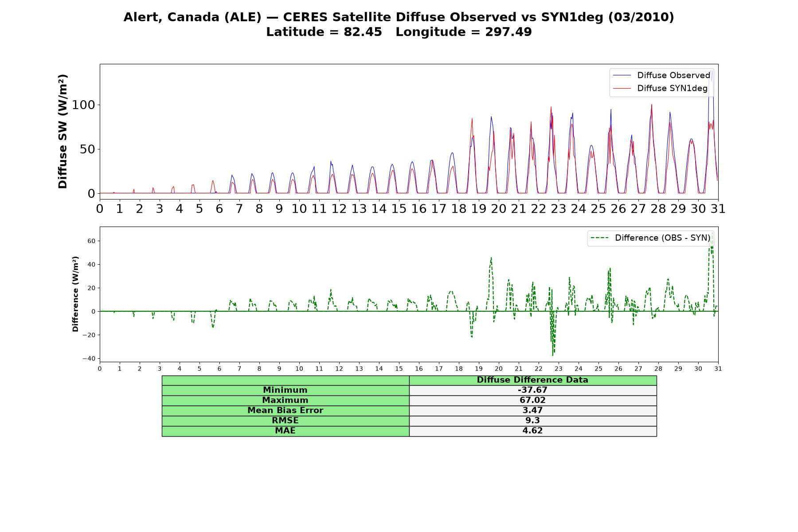Click the Latitude and Longitude subtitle

pyautogui.click(x=399, y=32)
